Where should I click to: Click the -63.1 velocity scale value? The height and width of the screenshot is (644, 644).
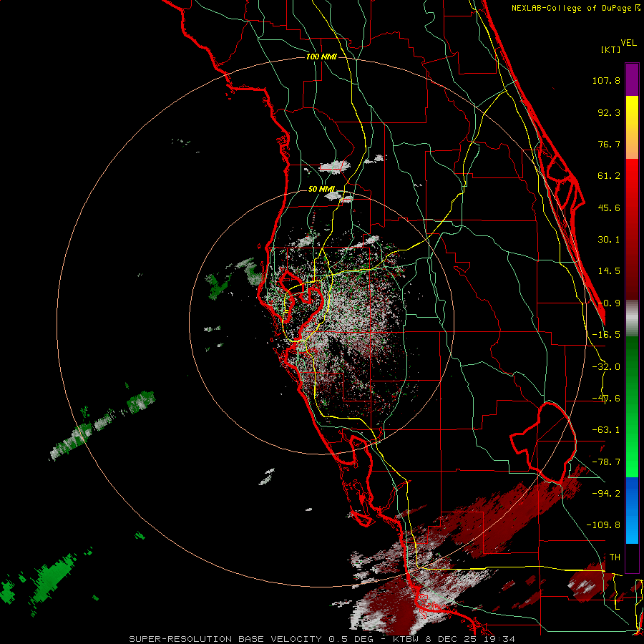pyautogui.click(x=606, y=430)
